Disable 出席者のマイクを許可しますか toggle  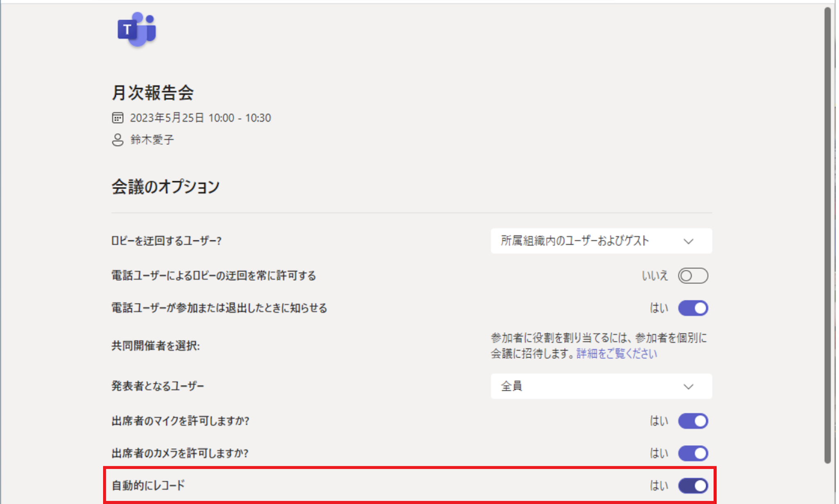click(x=692, y=421)
